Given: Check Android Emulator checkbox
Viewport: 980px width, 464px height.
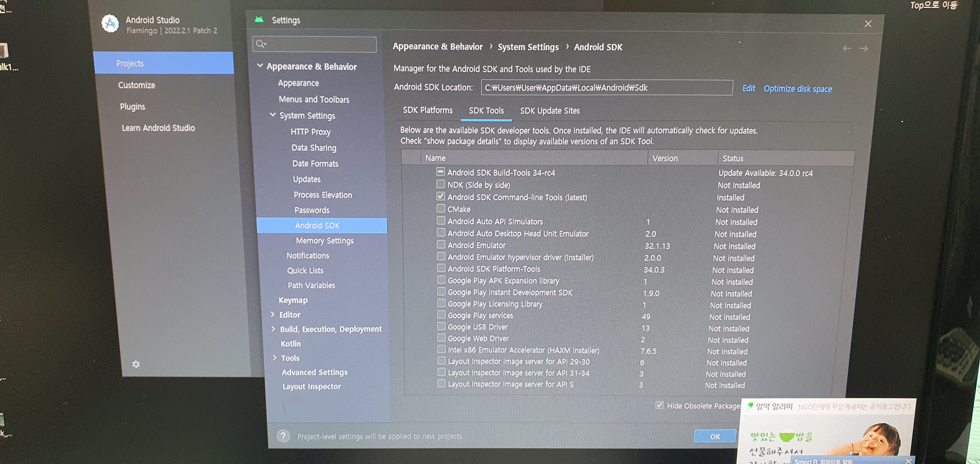Looking at the screenshot, I should (441, 244).
